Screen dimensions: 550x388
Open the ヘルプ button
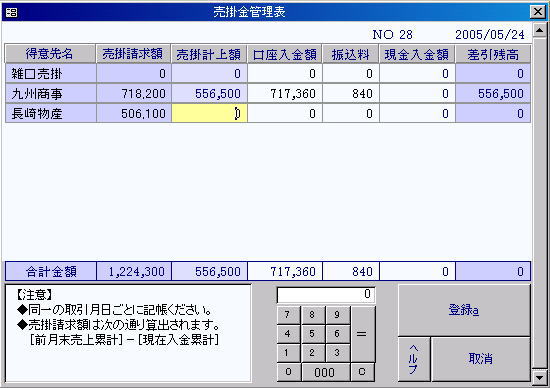point(414,359)
